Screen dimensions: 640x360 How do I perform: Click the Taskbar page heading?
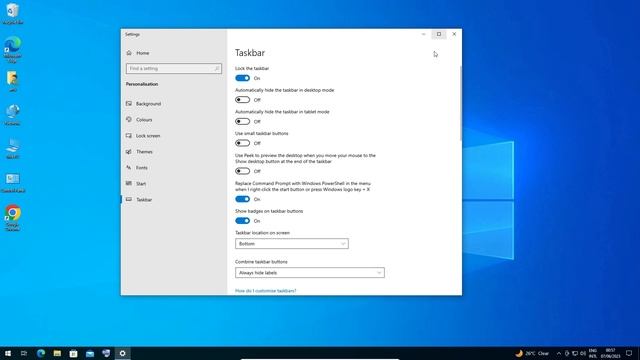tap(250, 53)
